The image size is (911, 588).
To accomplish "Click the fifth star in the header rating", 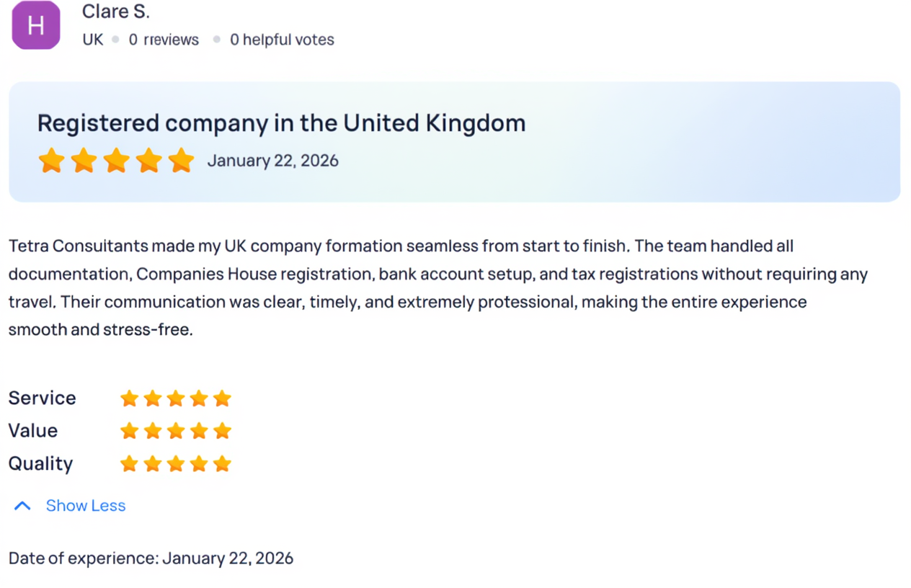I will pos(181,161).
